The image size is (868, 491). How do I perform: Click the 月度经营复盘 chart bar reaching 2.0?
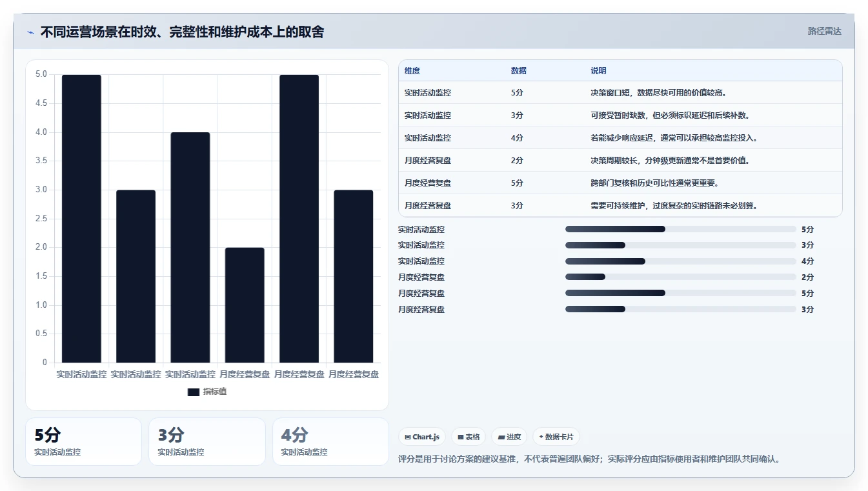[x=245, y=305]
